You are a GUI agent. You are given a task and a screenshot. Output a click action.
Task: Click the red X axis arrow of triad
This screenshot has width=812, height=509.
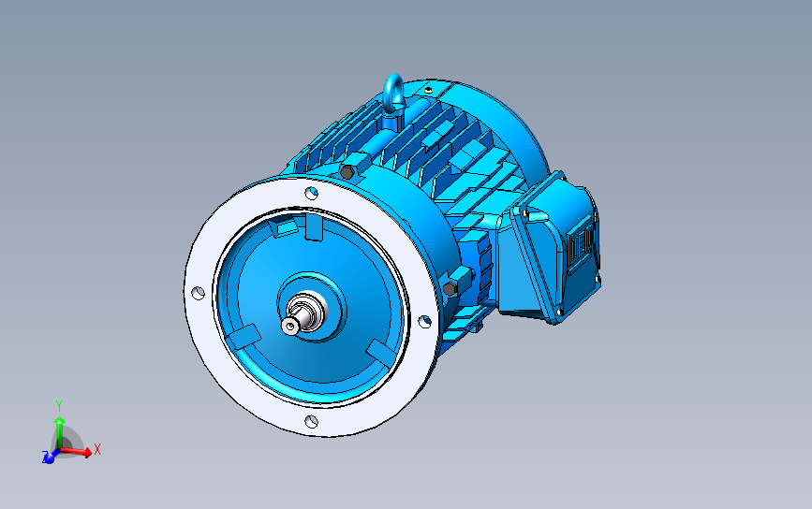point(78,452)
